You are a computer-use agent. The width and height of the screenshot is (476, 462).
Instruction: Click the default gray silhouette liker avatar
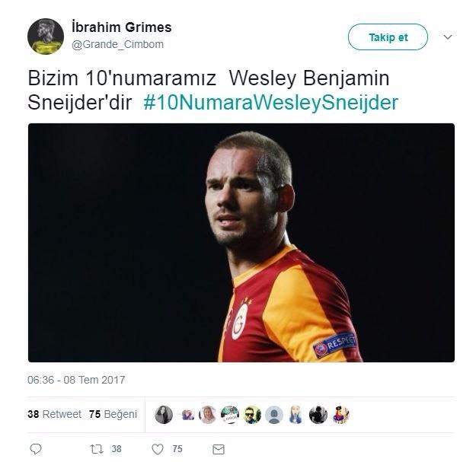[x=274, y=414]
